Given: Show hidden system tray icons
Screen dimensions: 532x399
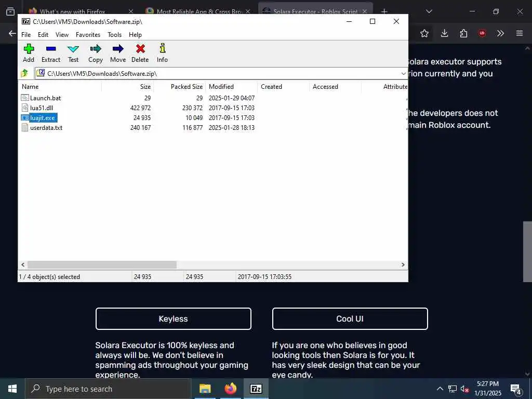Looking at the screenshot, I should point(440,389).
